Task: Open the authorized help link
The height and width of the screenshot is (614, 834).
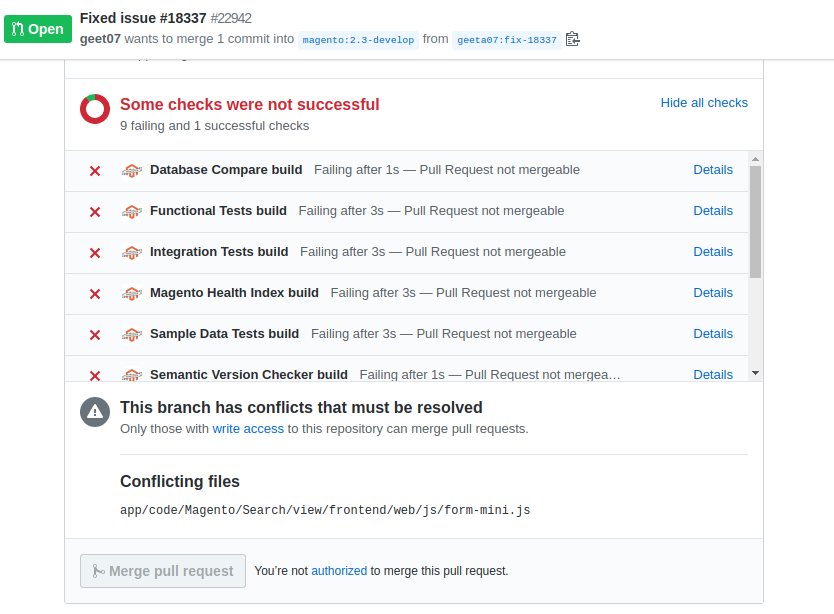Action: pyautogui.click(x=339, y=571)
